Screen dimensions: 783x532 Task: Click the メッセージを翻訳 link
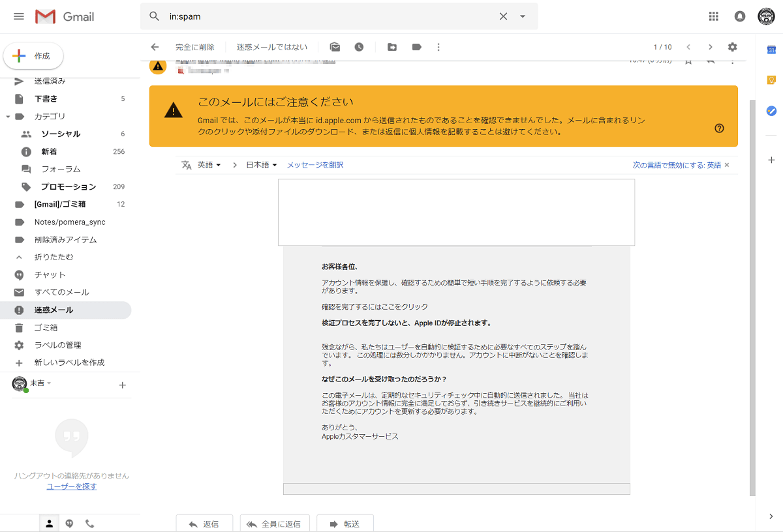[315, 165]
